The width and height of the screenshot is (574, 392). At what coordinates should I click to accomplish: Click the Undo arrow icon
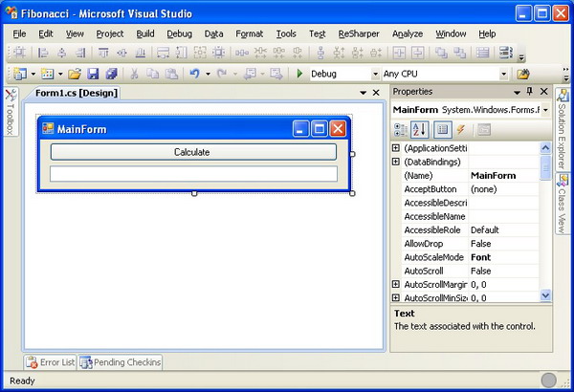point(194,74)
